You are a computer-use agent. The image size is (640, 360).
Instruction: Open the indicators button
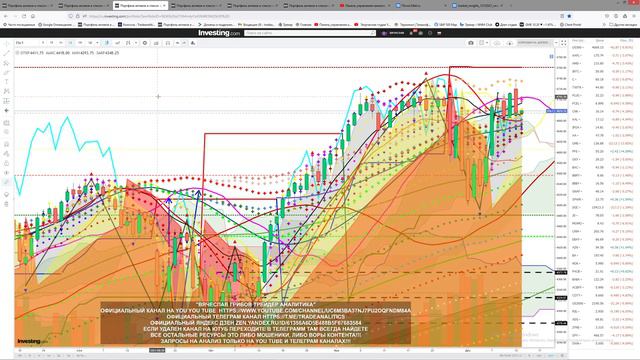point(128,42)
